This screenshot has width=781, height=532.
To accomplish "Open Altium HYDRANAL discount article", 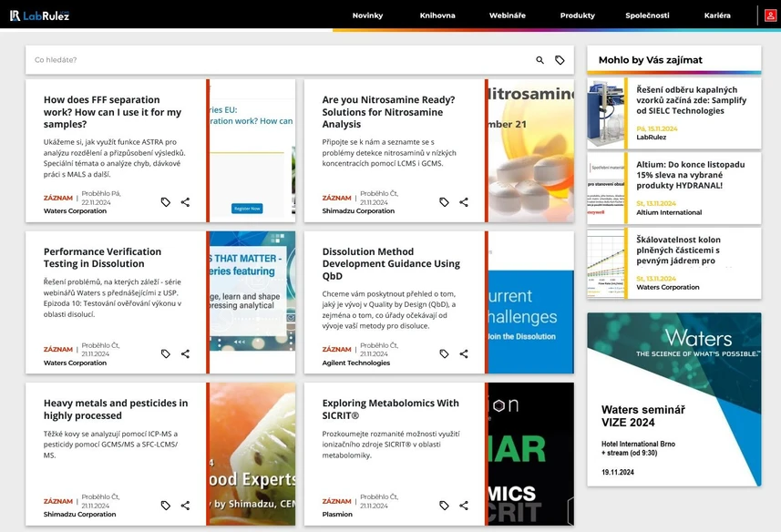I will point(691,175).
